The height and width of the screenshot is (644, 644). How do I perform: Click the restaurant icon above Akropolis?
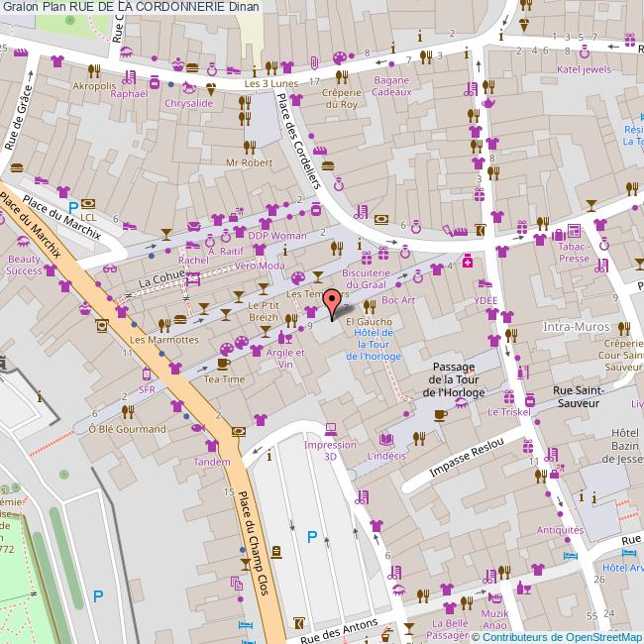tap(95, 70)
